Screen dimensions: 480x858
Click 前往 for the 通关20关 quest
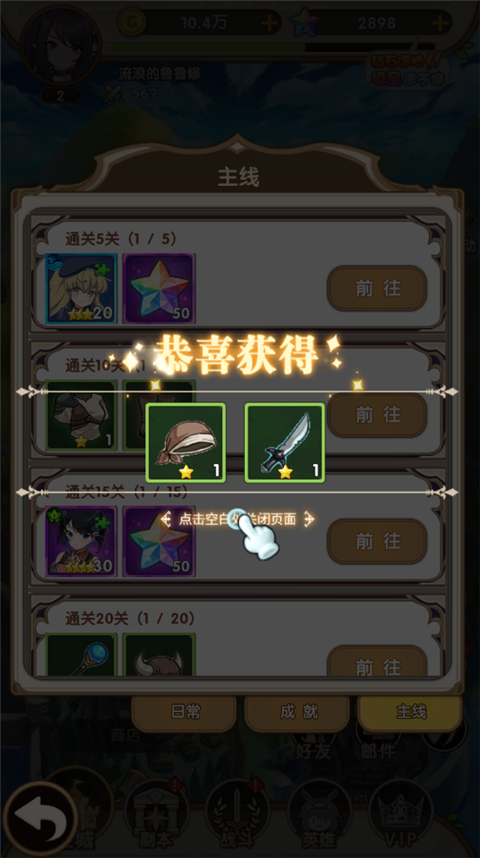[x=377, y=663]
